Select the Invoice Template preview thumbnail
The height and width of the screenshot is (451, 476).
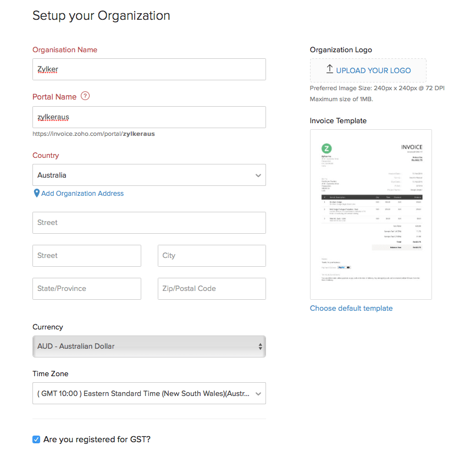pyautogui.click(x=371, y=215)
